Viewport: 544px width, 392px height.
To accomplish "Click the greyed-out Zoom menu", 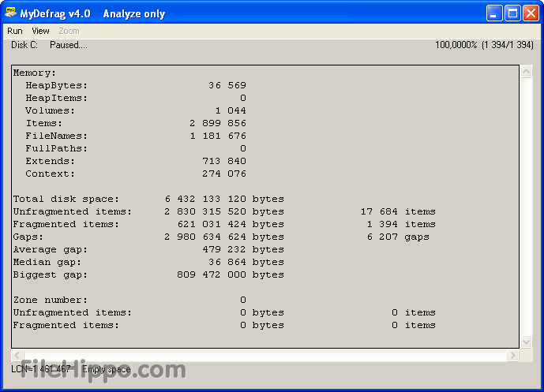I will click(69, 31).
